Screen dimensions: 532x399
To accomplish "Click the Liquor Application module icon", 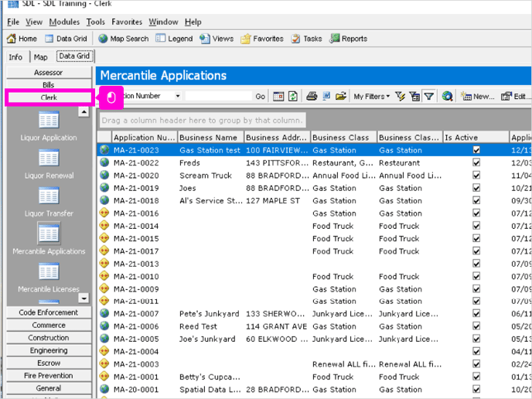I will click(49, 119).
